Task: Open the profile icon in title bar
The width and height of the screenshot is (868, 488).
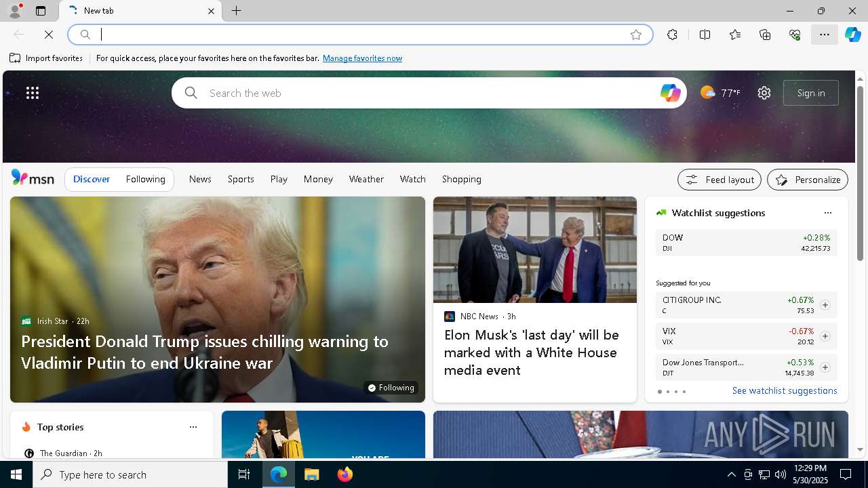Action: tap(14, 11)
